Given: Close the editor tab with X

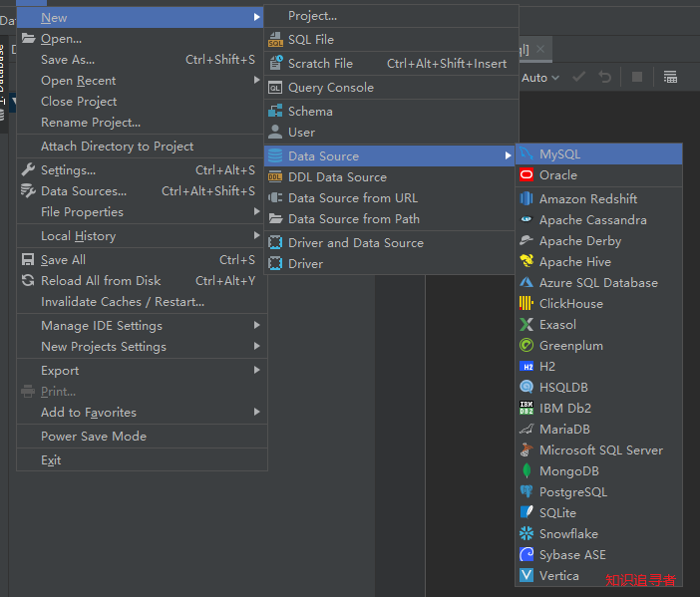Looking at the screenshot, I should pyautogui.click(x=540, y=49).
